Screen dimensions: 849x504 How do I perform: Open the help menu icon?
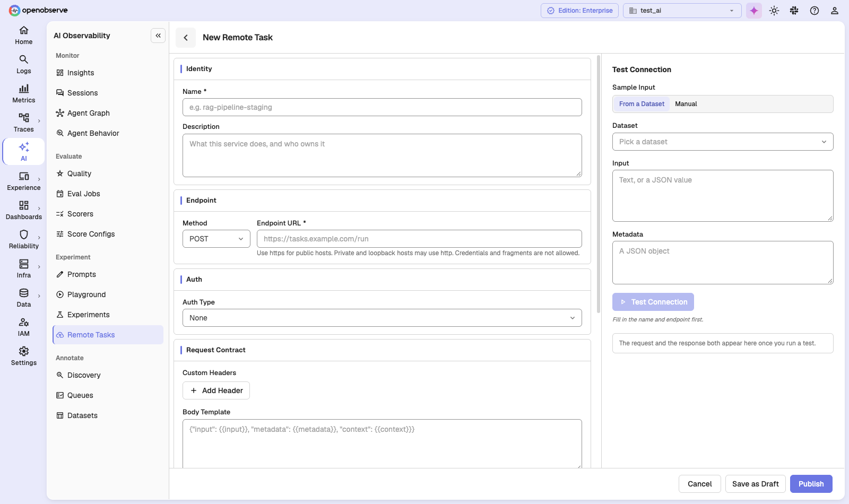click(815, 11)
